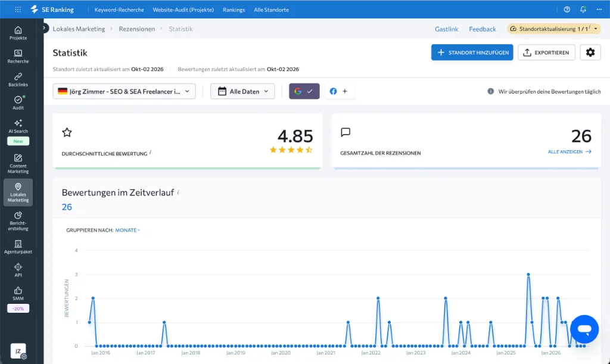610x364 pixels.
Task: Toggle the Google reviews source
Action: pyautogui.click(x=304, y=91)
